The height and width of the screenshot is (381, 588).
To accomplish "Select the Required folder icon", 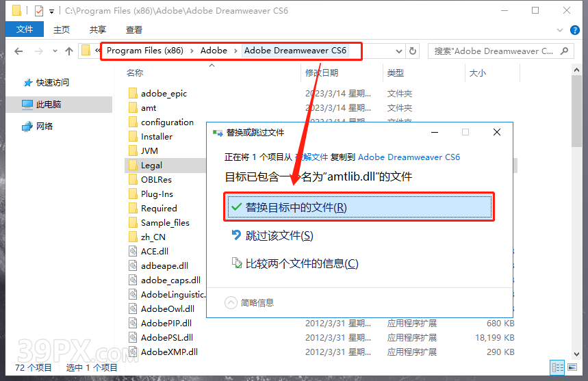I will click(x=133, y=208).
